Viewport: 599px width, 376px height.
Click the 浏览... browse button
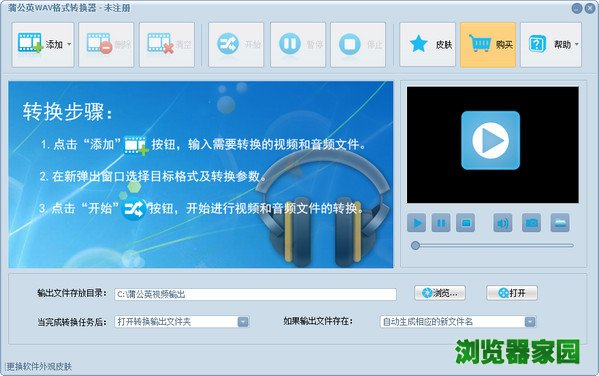point(440,293)
